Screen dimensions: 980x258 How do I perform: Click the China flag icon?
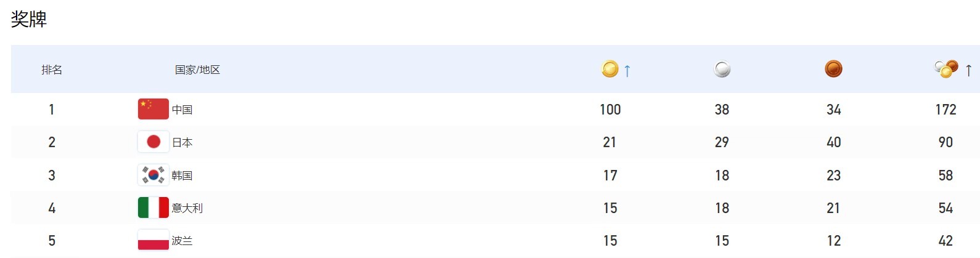click(x=153, y=109)
